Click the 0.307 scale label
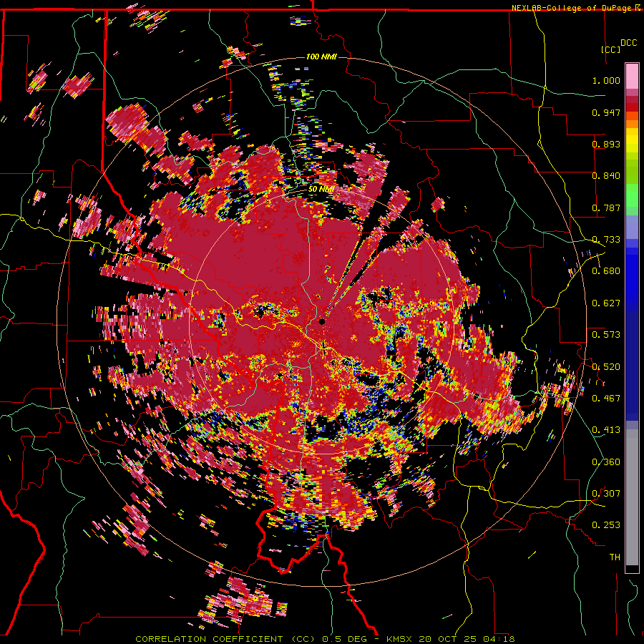The height and width of the screenshot is (644, 644). point(606,494)
